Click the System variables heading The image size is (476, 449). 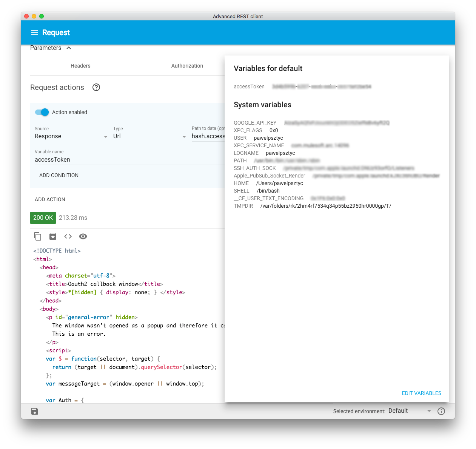tap(262, 105)
